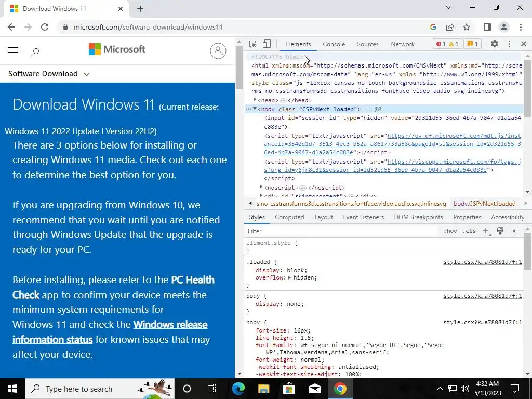Open the Layout tab
The width and height of the screenshot is (532, 399).
323,217
